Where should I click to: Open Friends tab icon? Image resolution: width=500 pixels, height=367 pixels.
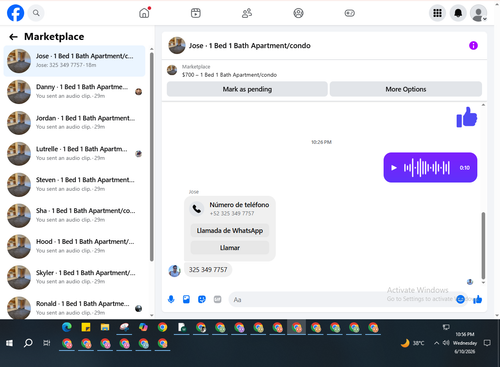(x=247, y=13)
